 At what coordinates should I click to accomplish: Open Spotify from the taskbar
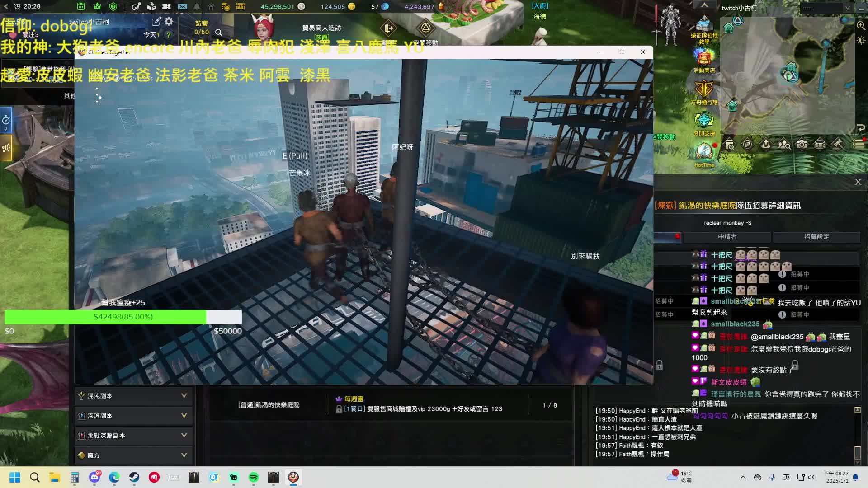click(x=254, y=477)
